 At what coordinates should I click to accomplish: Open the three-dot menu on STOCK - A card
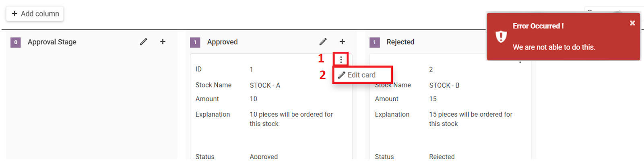click(341, 59)
